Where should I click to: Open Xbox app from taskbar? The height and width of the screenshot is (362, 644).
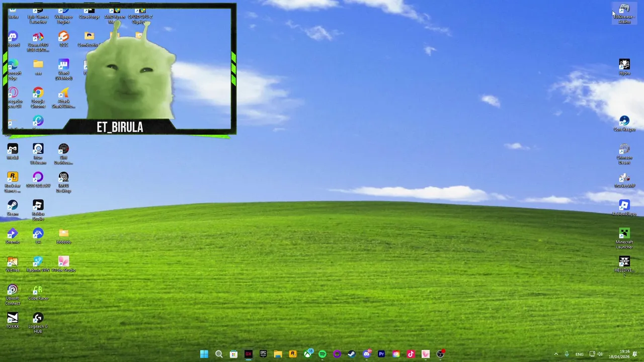tap(307, 354)
